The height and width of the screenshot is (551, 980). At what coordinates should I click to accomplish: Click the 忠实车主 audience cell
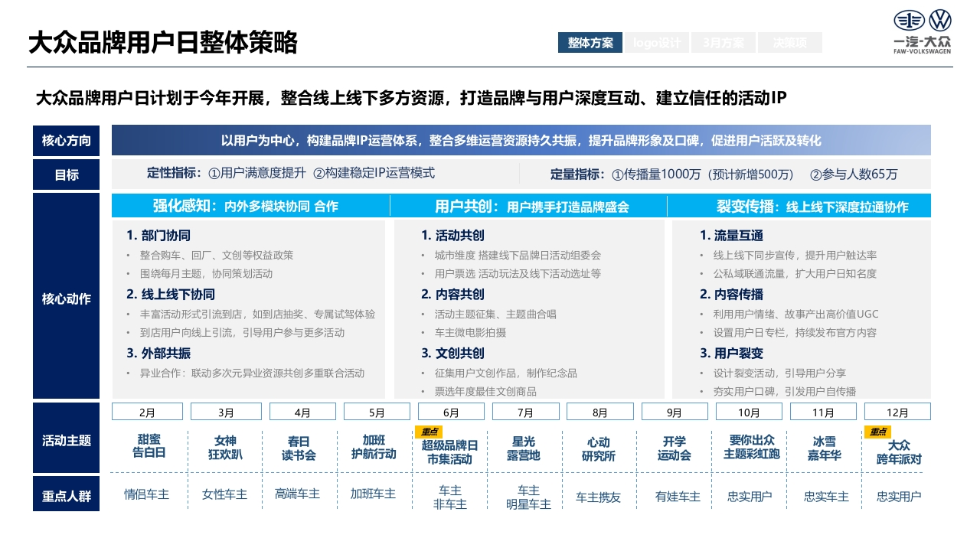pyautogui.click(x=826, y=497)
